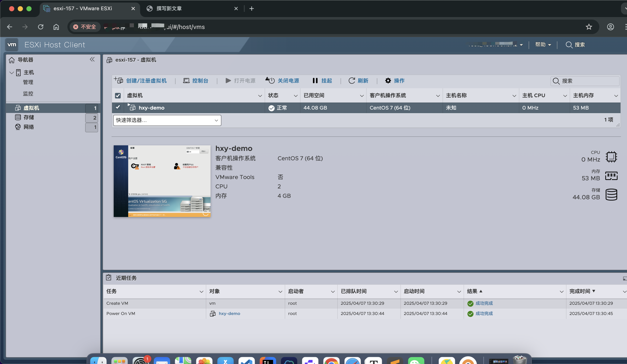Click the 控制台 button
The width and height of the screenshot is (627, 364).
[196, 81]
